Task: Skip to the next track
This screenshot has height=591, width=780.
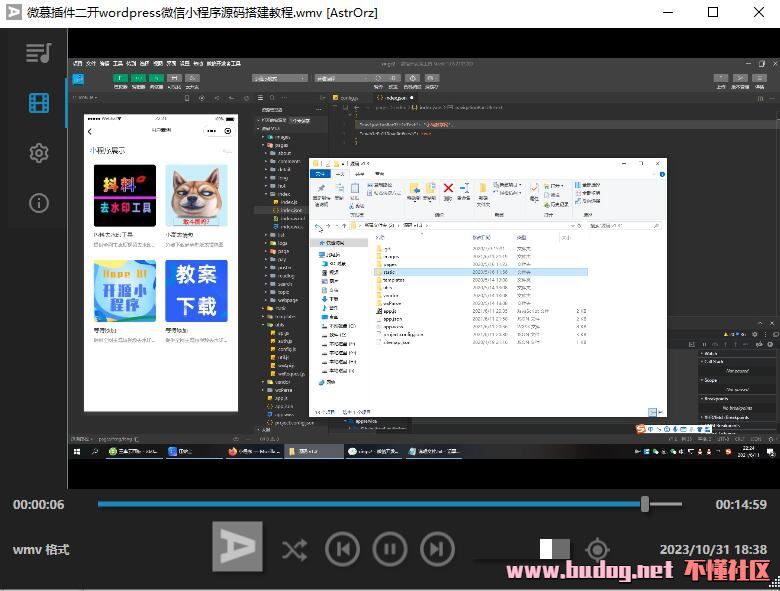Action: [x=436, y=549]
